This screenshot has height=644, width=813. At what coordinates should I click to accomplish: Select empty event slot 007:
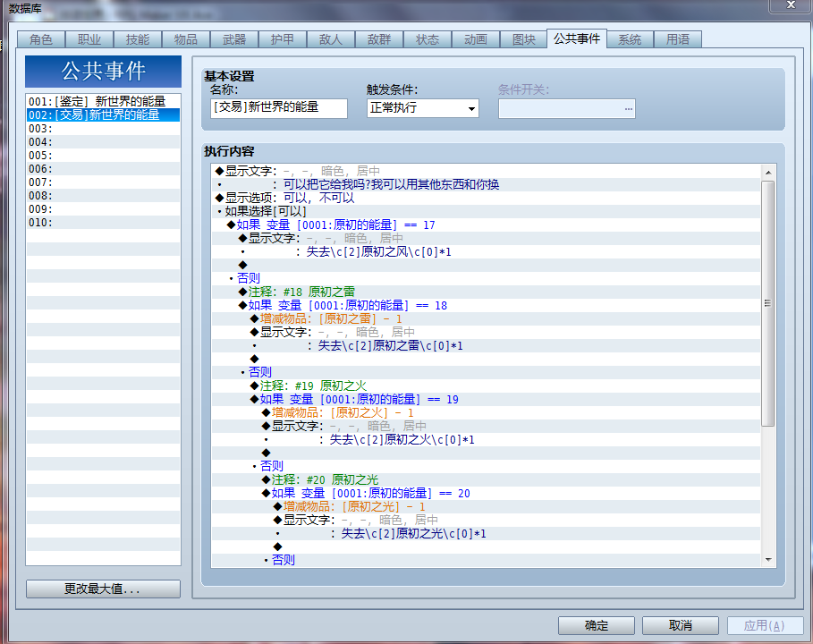(x=103, y=182)
